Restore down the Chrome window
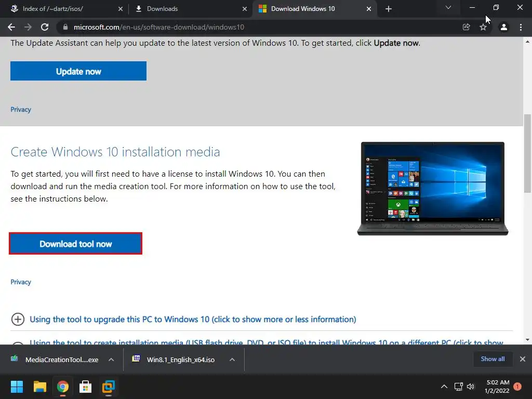The image size is (532, 399). [496, 7]
